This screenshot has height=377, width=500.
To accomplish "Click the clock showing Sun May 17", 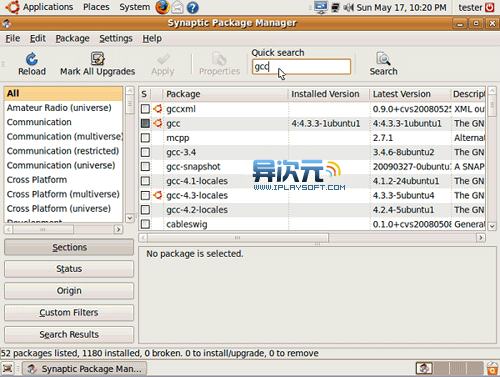I will (x=401, y=7).
